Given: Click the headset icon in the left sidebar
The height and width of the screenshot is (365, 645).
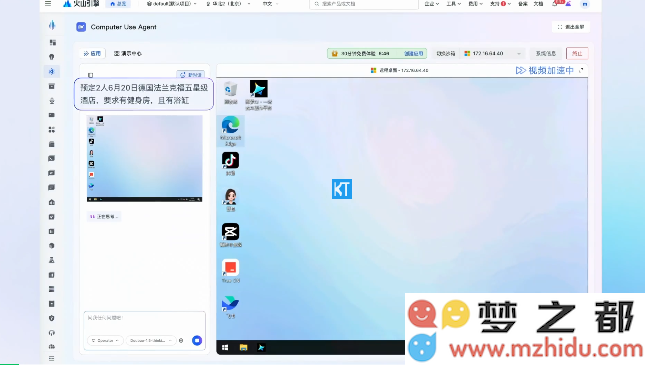Looking at the screenshot, I should tap(52, 332).
